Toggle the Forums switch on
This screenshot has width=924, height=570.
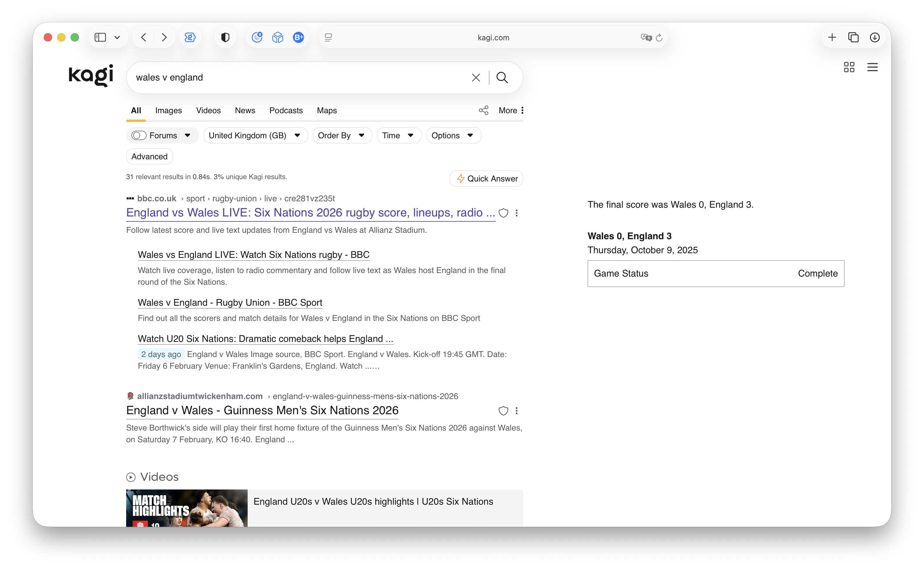[x=139, y=135]
